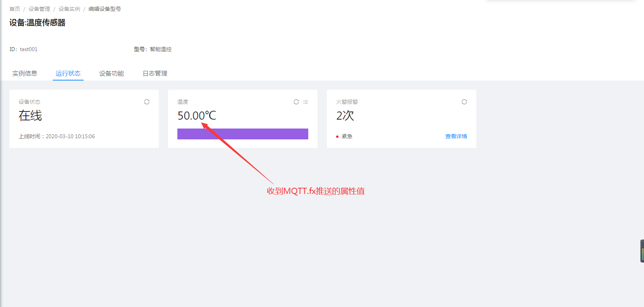Switch to the 实例信息 tab

tap(25, 74)
